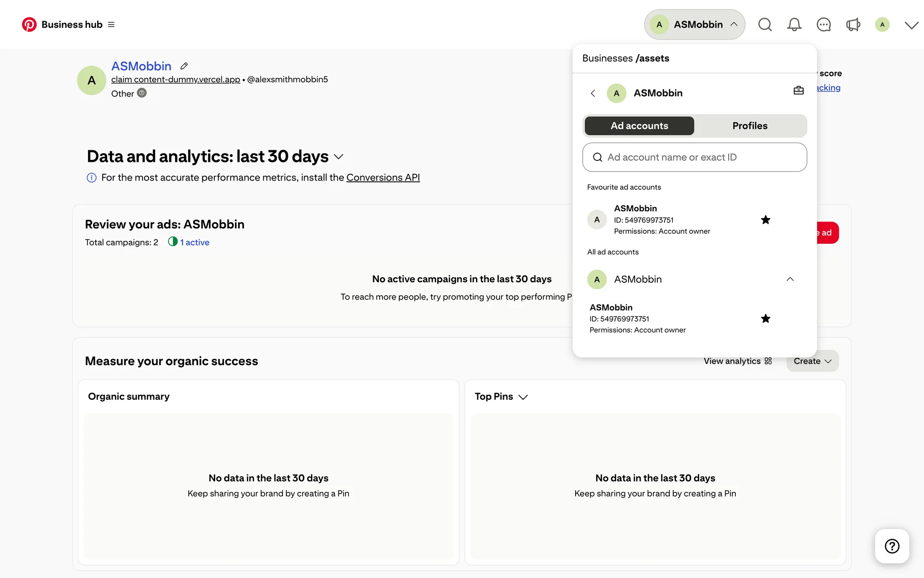The height and width of the screenshot is (578, 924).
Task: Open the help question mark button
Action: point(892,546)
